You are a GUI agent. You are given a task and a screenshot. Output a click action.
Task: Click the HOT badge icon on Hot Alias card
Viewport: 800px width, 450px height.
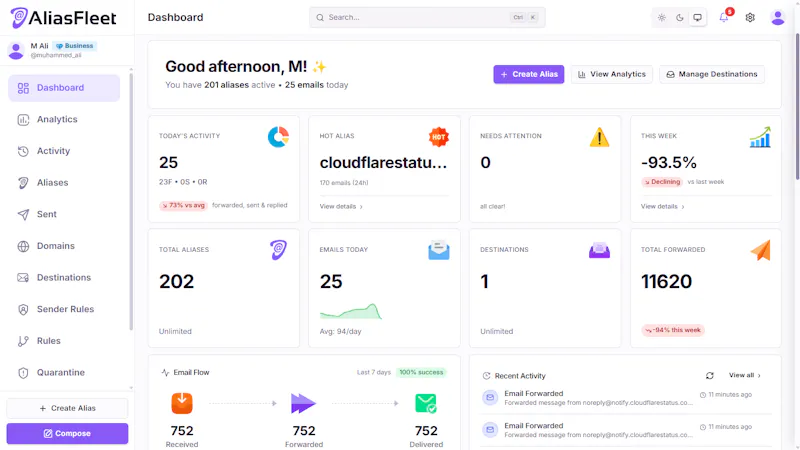click(439, 137)
